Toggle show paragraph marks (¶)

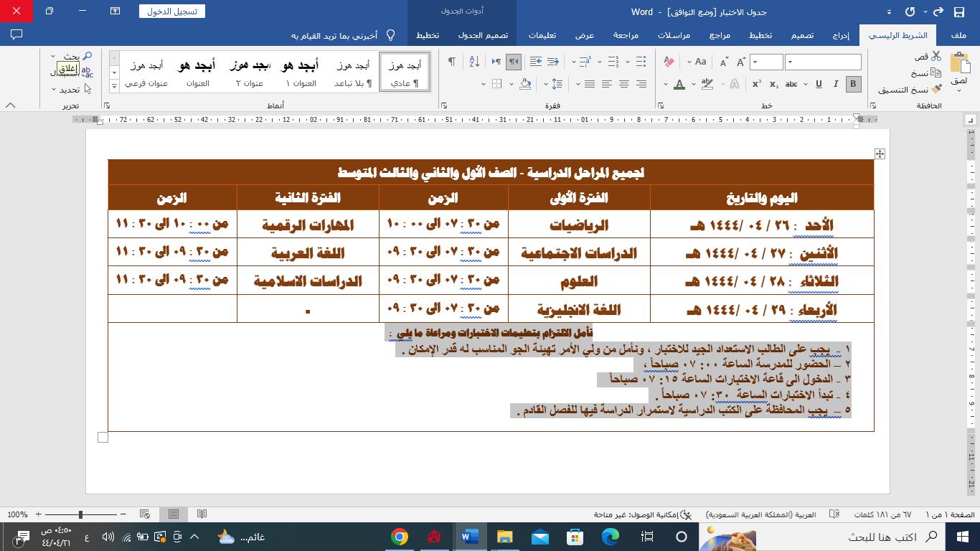452,62
